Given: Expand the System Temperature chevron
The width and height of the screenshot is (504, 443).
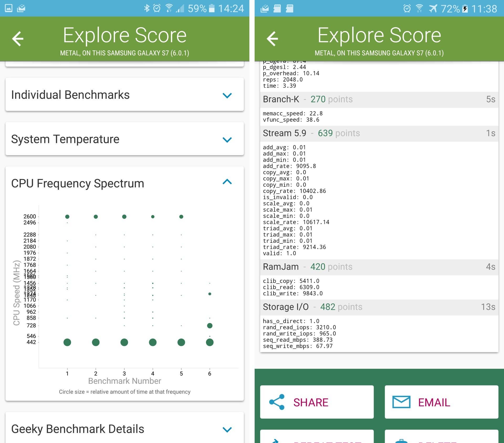Looking at the screenshot, I should point(227,140).
